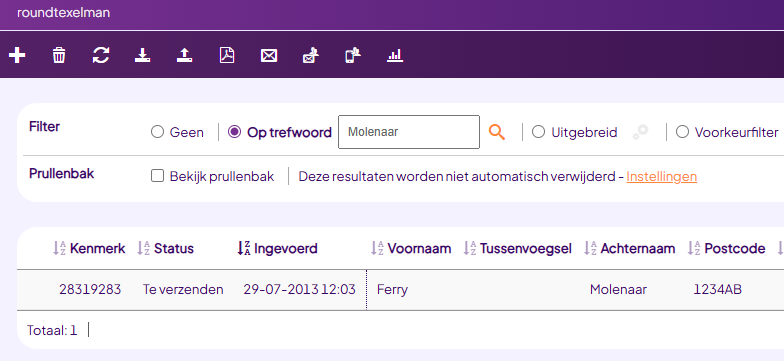Click the plus icon to add new entry
Image resolution: width=784 pixels, height=361 pixels.
(x=17, y=55)
